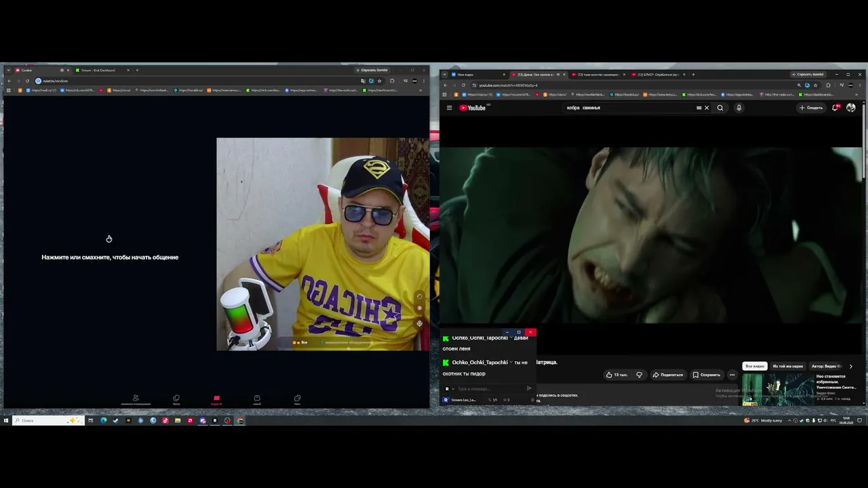Select the "Все видео" filter chip

[755, 366]
